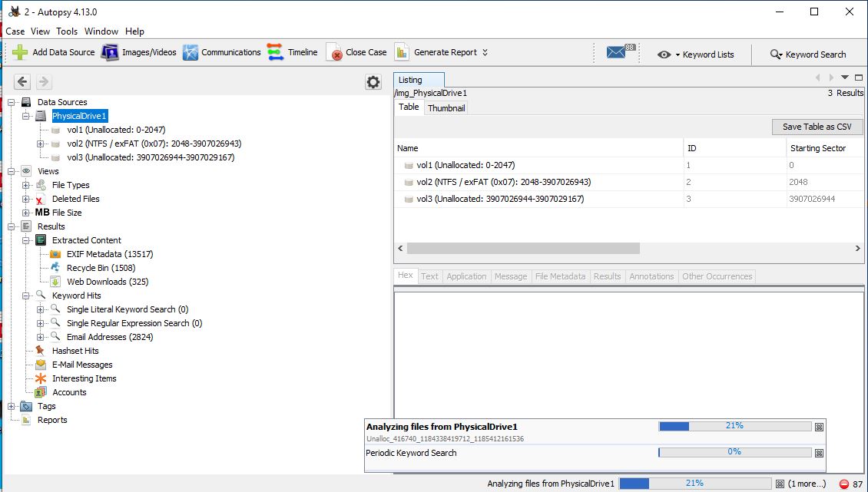868x492 pixels.
Task: Expand the Tags node
Action: (x=11, y=407)
